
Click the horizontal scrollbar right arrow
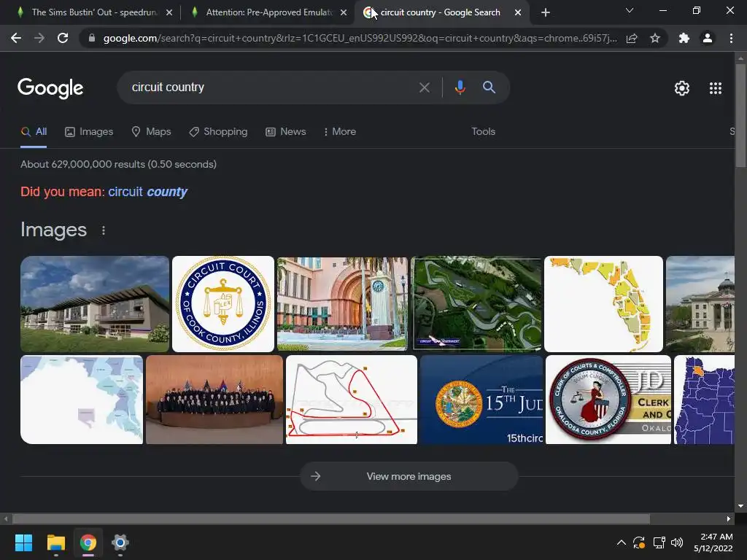pos(729,518)
